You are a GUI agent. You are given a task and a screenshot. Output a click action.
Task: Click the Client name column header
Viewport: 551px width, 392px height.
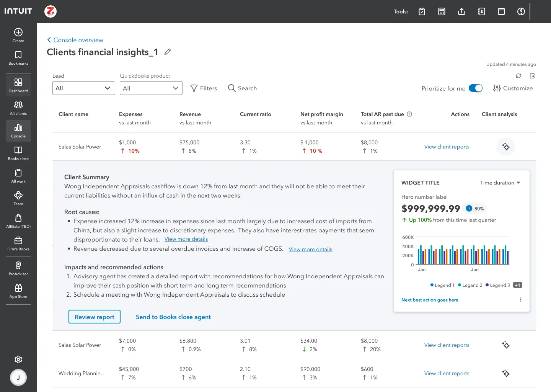coord(73,114)
